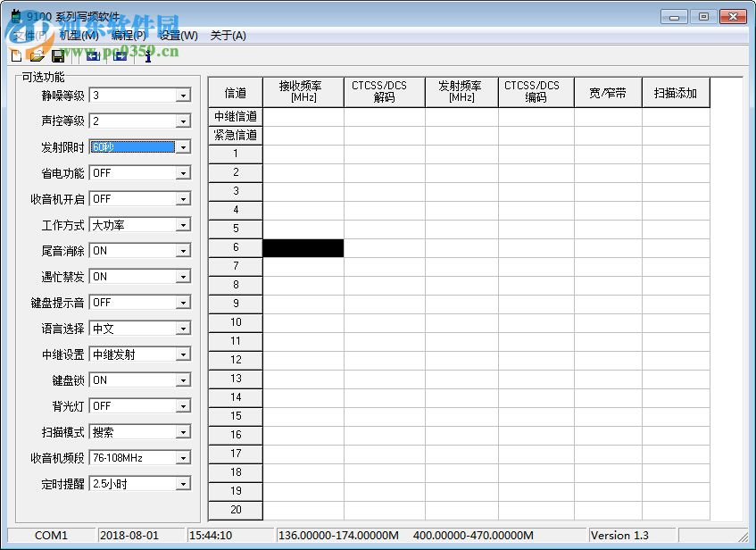Viewport: 756px width, 550px height.
Task: Expand the 背光灯 dropdown
Action: click(183, 406)
